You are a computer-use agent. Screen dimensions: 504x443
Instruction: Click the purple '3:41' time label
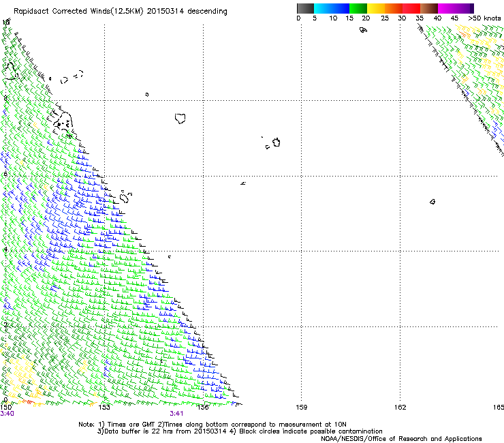tap(176, 414)
